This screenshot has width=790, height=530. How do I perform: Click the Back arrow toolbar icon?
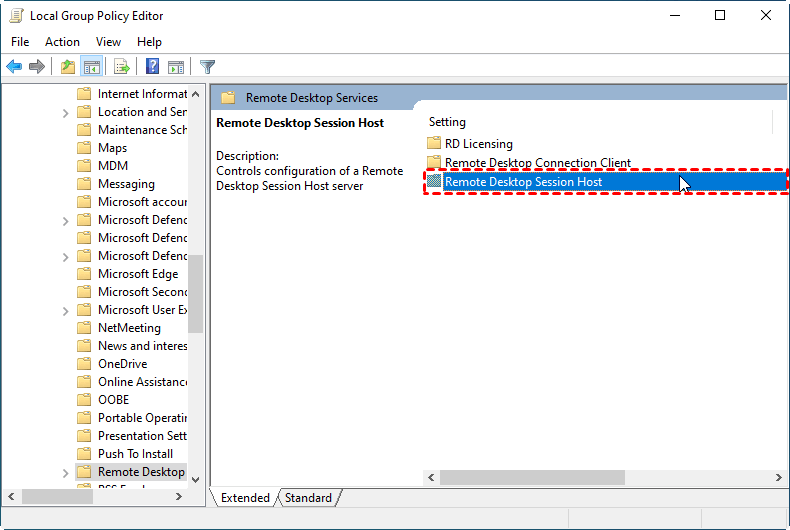tap(14, 67)
